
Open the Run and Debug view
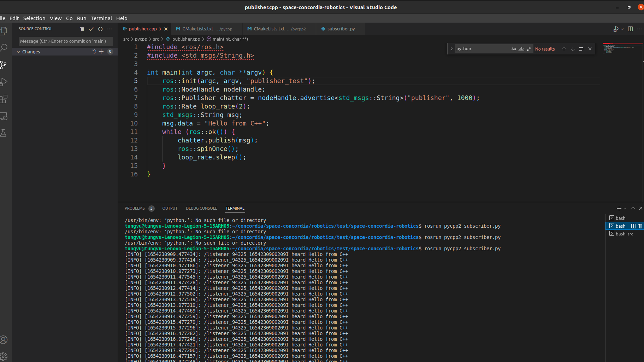(4, 82)
